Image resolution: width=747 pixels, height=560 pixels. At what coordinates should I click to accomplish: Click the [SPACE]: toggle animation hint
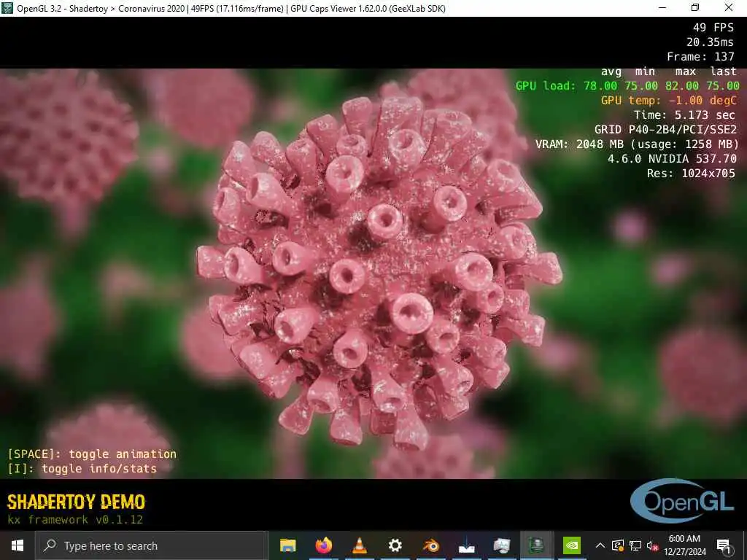point(92,454)
